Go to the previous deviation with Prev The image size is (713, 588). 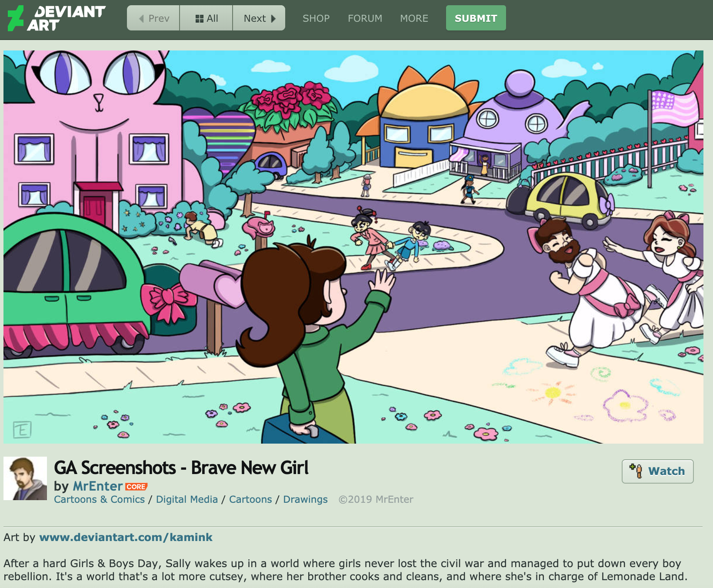153,18
